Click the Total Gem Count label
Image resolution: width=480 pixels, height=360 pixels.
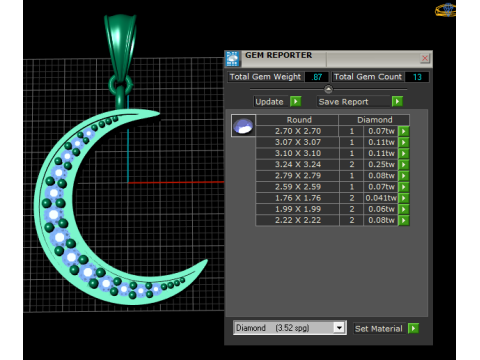coord(368,77)
